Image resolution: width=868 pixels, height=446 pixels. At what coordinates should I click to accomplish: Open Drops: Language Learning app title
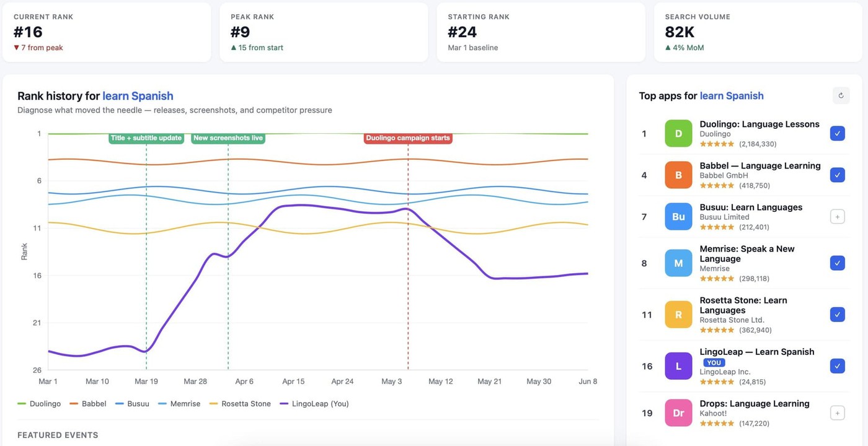click(755, 403)
